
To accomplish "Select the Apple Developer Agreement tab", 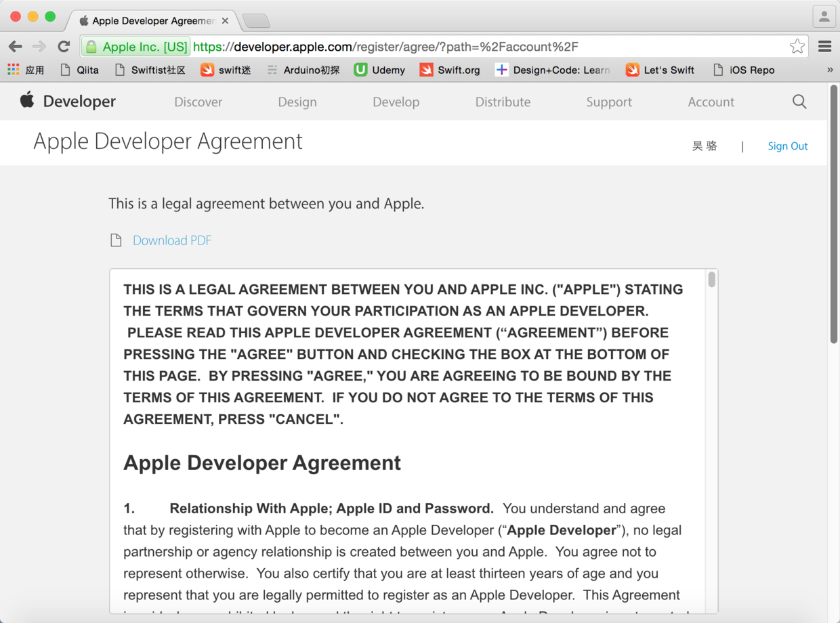I will tap(153, 21).
